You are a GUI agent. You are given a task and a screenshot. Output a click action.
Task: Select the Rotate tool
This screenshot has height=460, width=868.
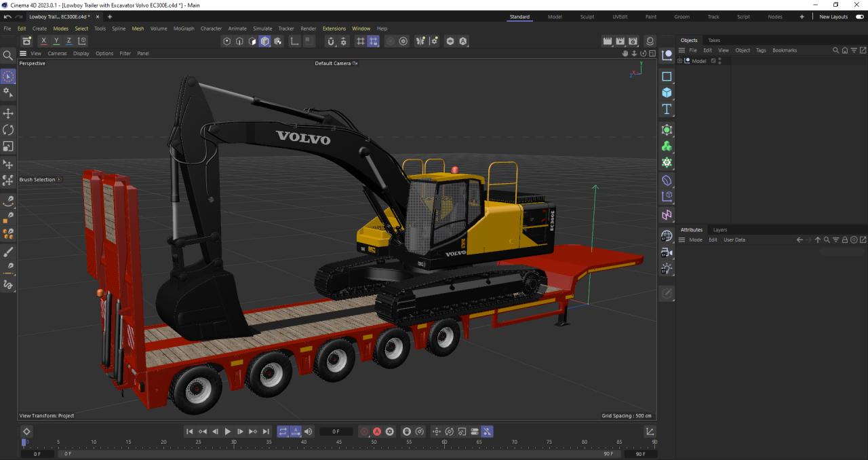[x=8, y=130]
